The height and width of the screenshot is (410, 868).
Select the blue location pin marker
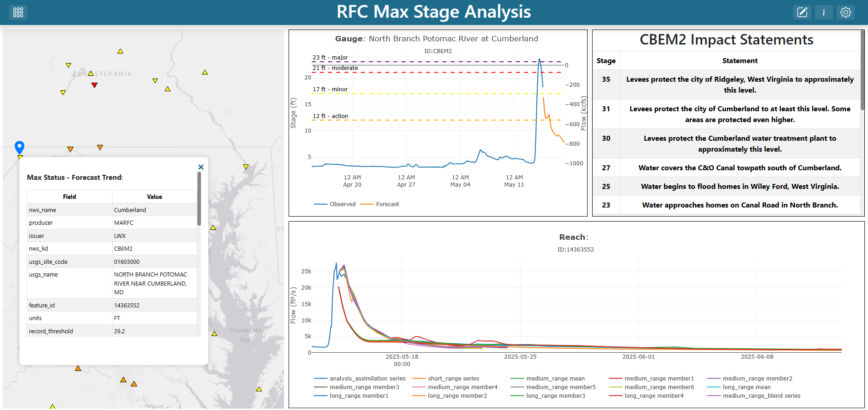click(20, 148)
